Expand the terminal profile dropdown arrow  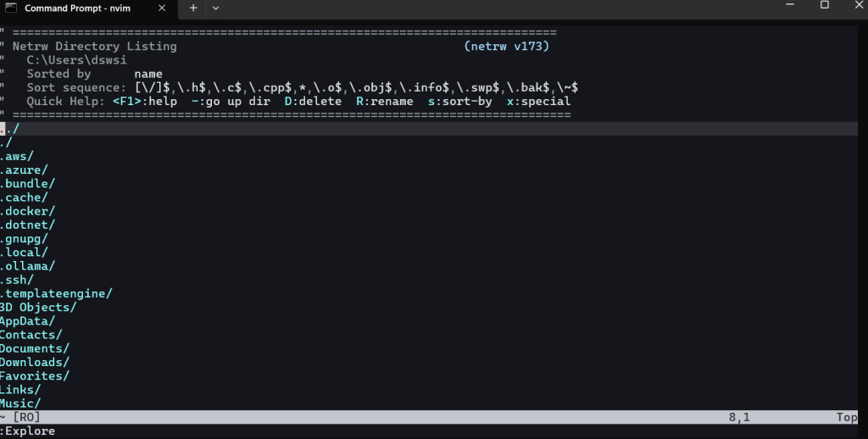tap(215, 8)
